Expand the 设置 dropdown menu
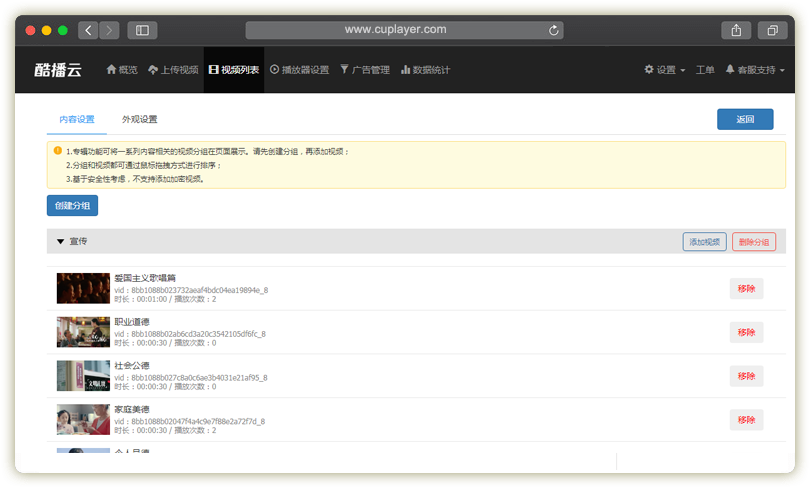The height and width of the screenshot is (488, 810). pyautogui.click(x=665, y=70)
